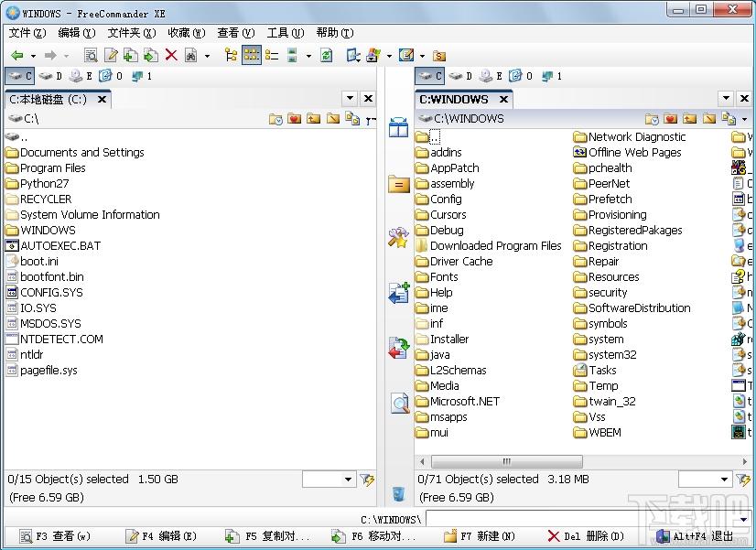Screen dimensions: 756x550
Task: Open the 文件(Z) menu
Action: tap(27, 33)
